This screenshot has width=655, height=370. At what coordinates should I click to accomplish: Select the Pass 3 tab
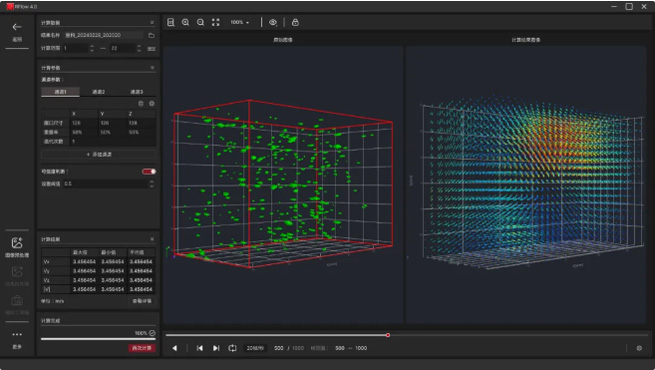137,92
